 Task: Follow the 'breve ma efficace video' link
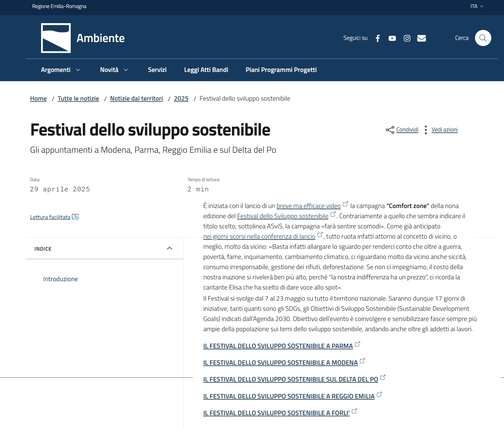[x=309, y=206]
